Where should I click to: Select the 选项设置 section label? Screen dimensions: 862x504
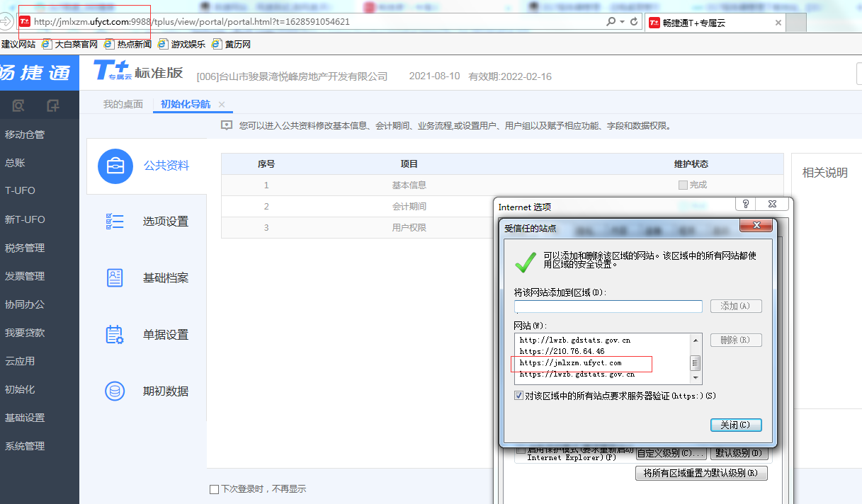[166, 222]
